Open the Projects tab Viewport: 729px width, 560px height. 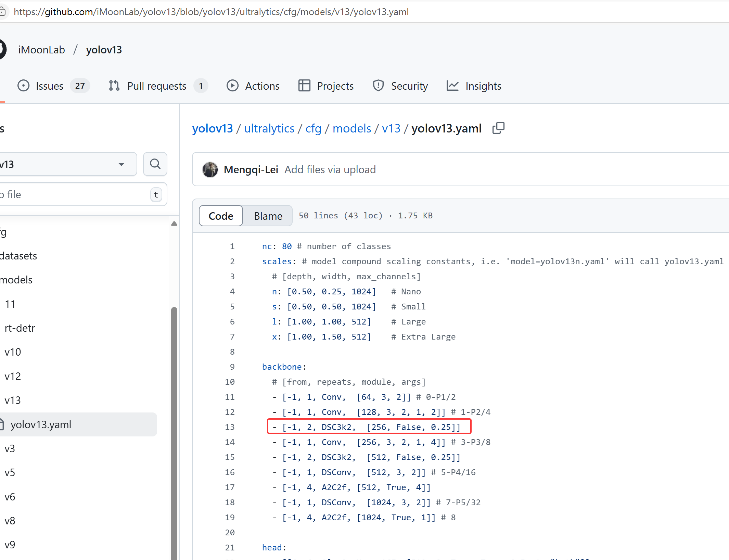(x=326, y=86)
